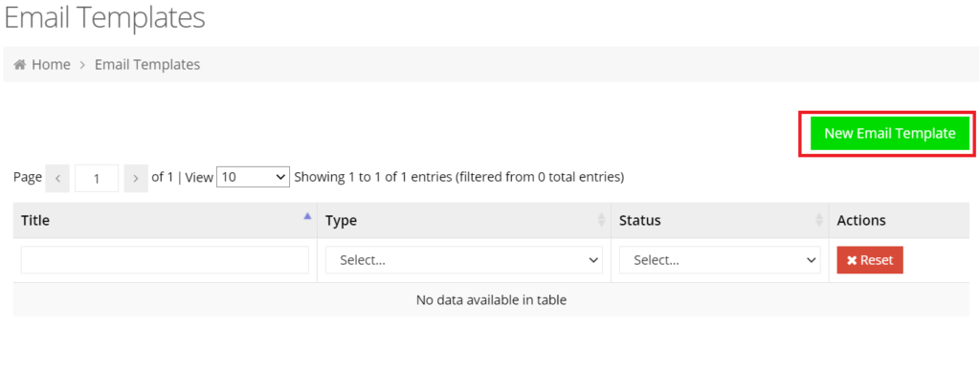
Task: Open the Status filter Select dropdown
Action: tap(720, 260)
